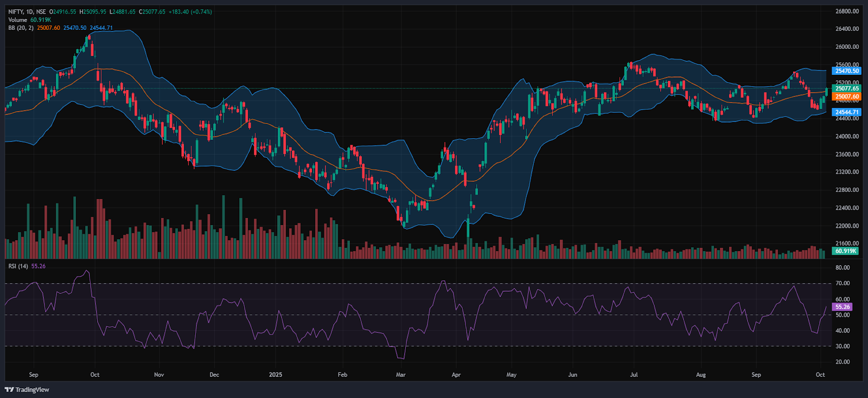The image size is (868, 398).
Task: Click the Apr label on time axis
Action: click(456, 375)
